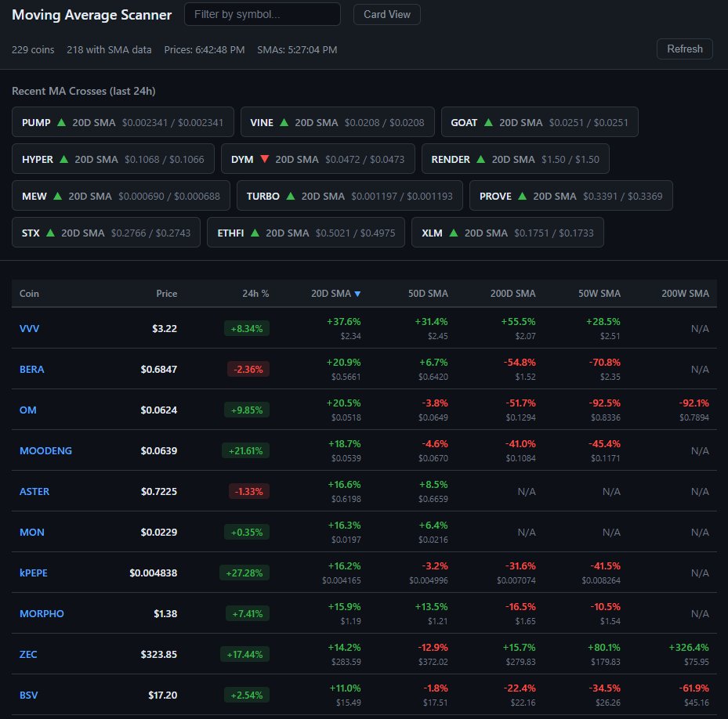
Task: Click the green up triangle on XLM card
Action: [454, 232]
